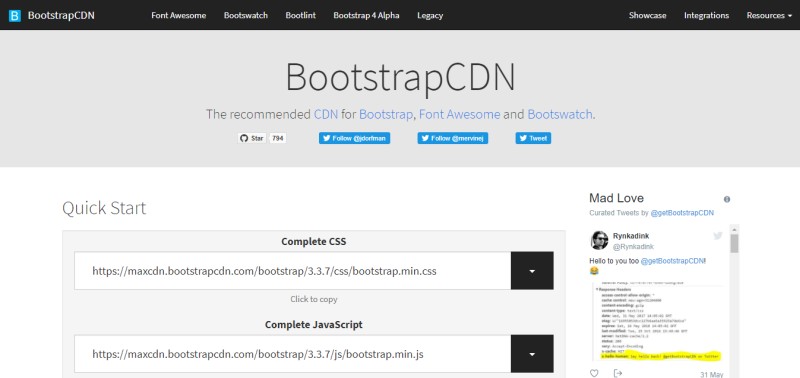Screen dimensions: 800x378
Task: Open the 31 May tweet date link
Action: tap(713, 374)
